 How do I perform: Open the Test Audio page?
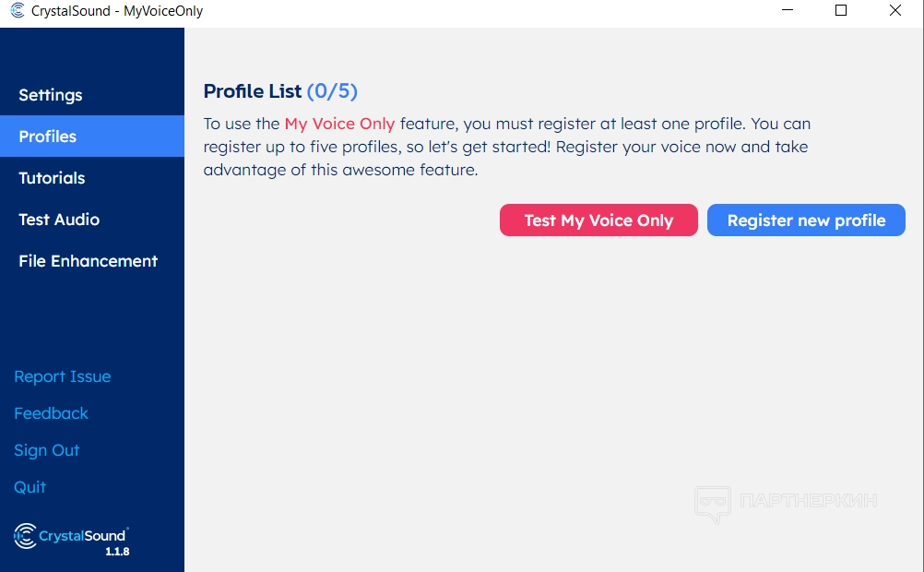click(x=59, y=220)
